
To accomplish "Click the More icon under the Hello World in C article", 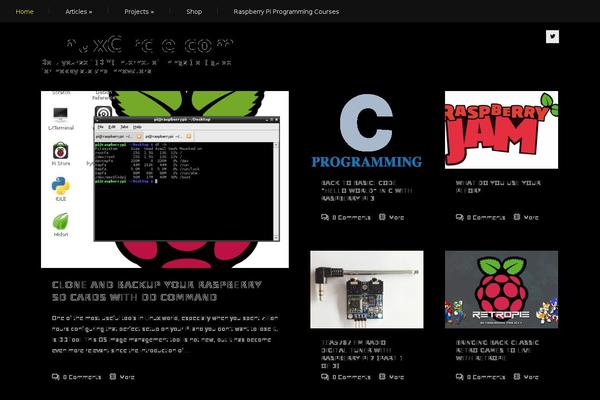I will 382,217.
